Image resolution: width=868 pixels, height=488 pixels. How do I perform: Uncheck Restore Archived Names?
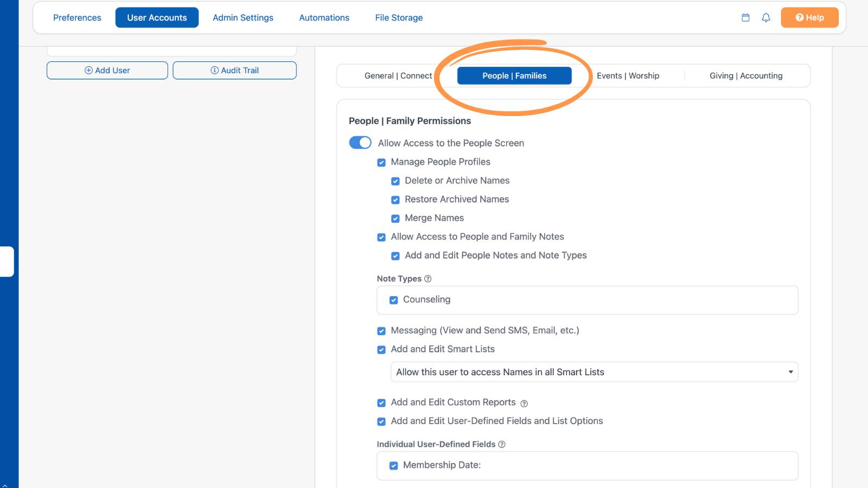point(395,200)
